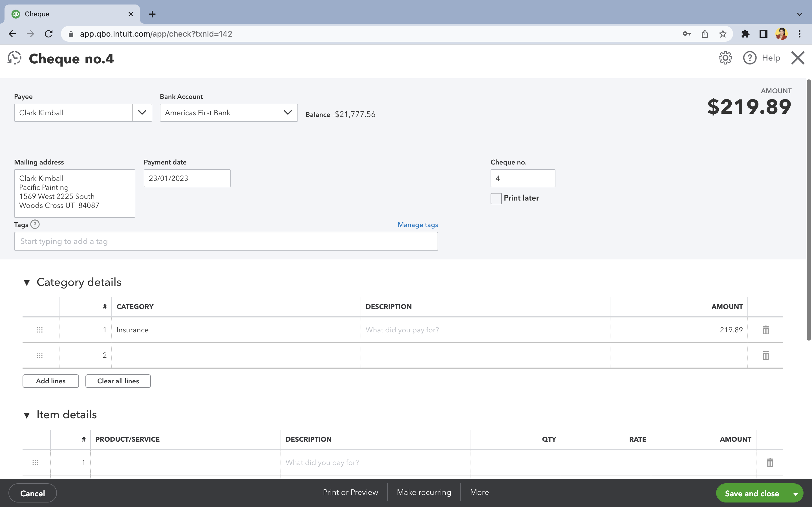This screenshot has height=507, width=812.
Task: Delete category line 2 with trash icon
Action: click(765, 355)
